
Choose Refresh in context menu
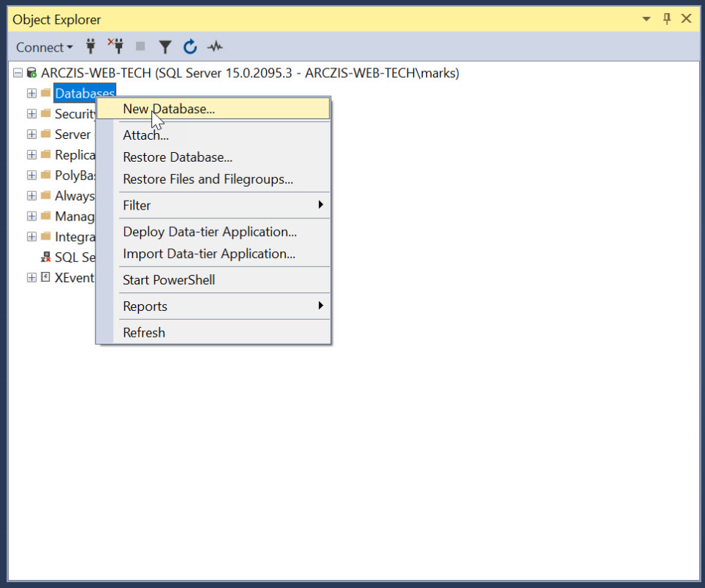(x=214, y=333)
